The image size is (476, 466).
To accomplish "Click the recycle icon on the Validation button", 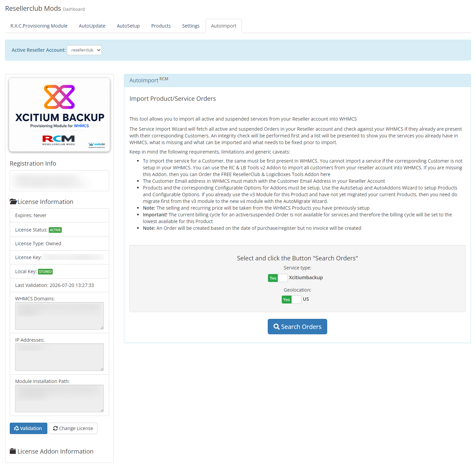I will (16, 428).
